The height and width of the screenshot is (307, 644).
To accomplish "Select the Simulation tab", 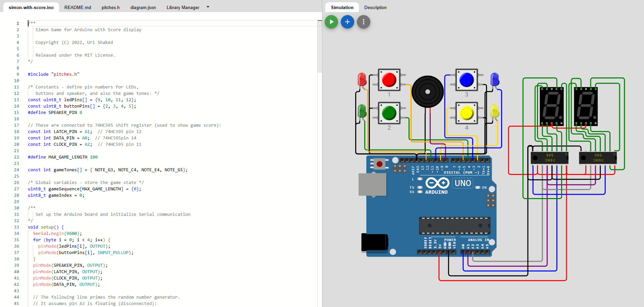I will [x=342, y=7].
